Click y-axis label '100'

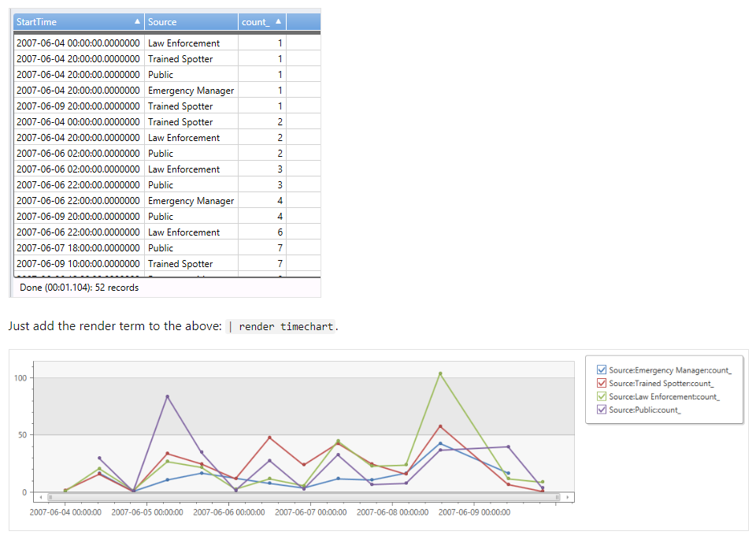point(20,377)
